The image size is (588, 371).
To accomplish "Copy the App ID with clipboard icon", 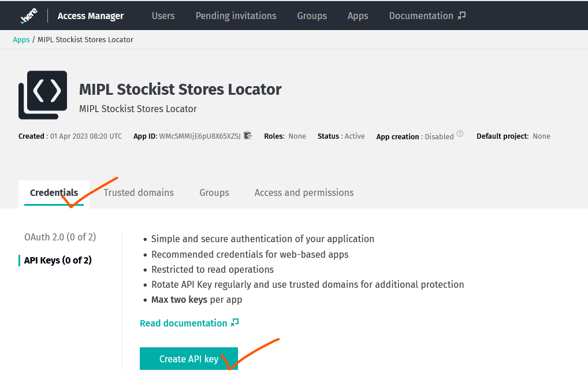I will [x=247, y=135].
